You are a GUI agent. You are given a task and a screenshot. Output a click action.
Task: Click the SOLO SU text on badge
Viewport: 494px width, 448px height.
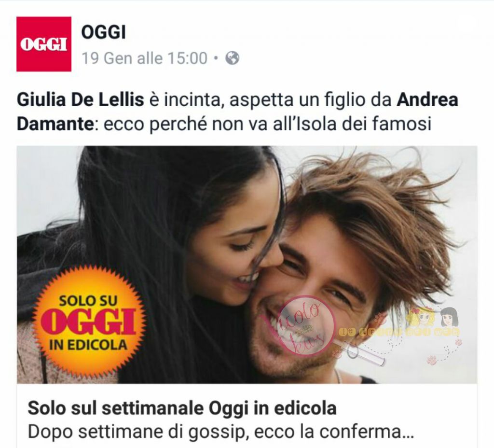[x=88, y=300]
